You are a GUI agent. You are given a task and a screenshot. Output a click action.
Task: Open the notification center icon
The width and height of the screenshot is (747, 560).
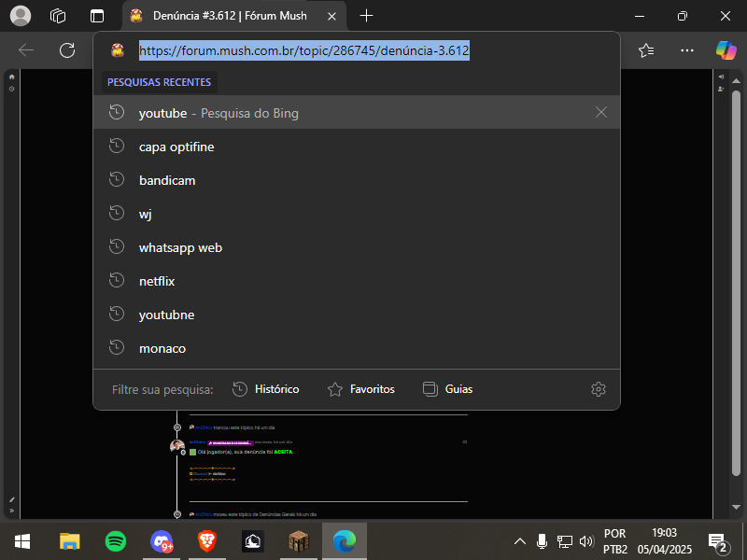717,542
